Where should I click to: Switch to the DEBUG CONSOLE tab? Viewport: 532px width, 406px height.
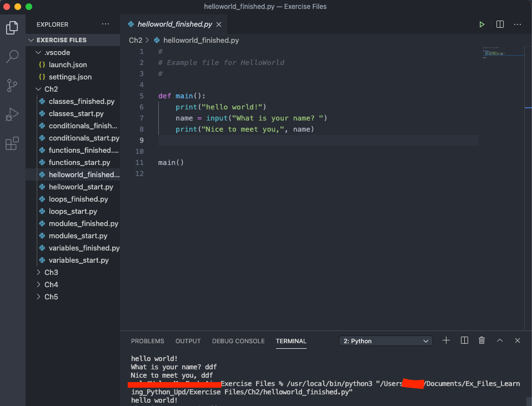pyautogui.click(x=238, y=341)
